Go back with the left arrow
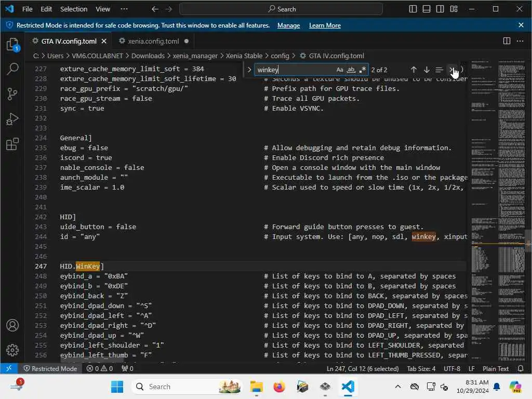 pyautogui.click(x=155, y=9)
